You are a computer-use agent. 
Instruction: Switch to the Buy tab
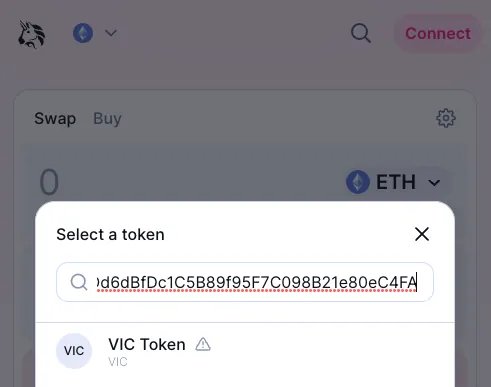(x=107, y=118)
